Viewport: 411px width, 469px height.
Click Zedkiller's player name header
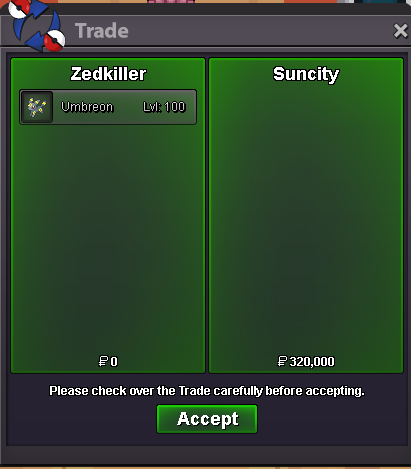pyautogui.click(x=108, y=74)
